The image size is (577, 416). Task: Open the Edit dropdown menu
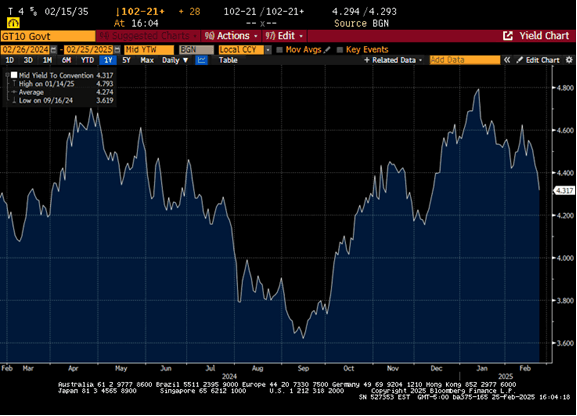(284, 36)
